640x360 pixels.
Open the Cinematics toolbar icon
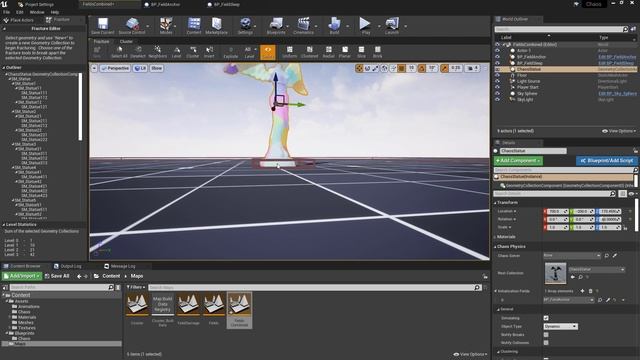(303, 26)
